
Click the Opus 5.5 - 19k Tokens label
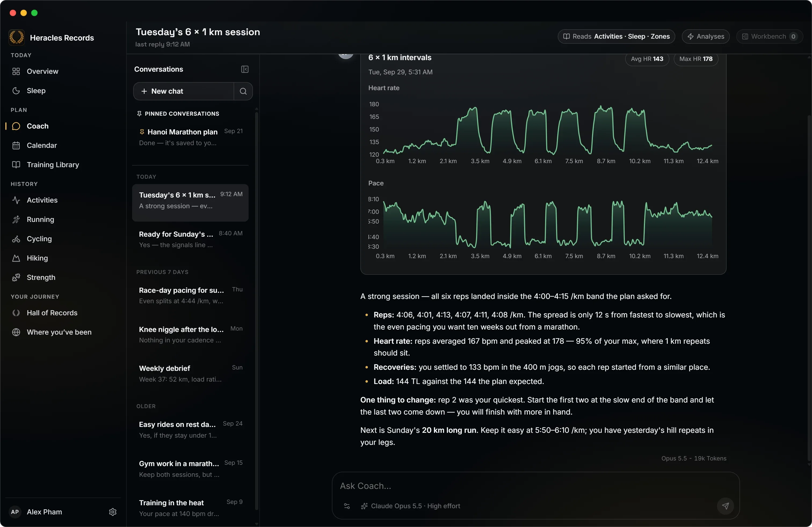coord(694,459)
